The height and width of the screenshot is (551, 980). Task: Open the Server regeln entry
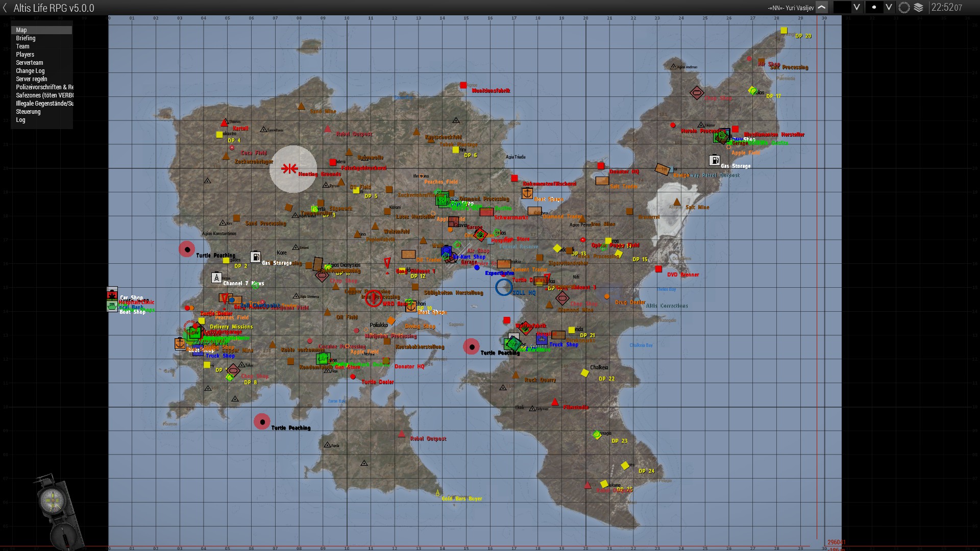[31, 79]
